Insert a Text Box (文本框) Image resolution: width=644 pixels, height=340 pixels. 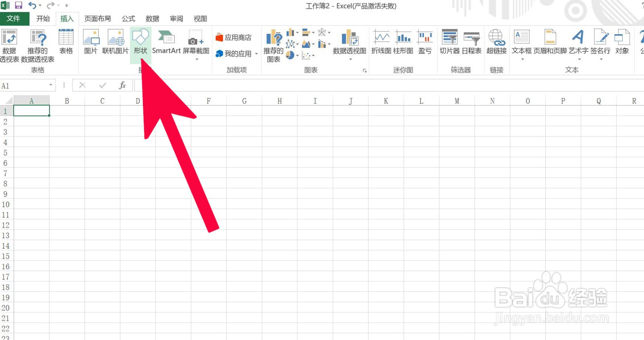pyautogui.click(x=522, y=45)
